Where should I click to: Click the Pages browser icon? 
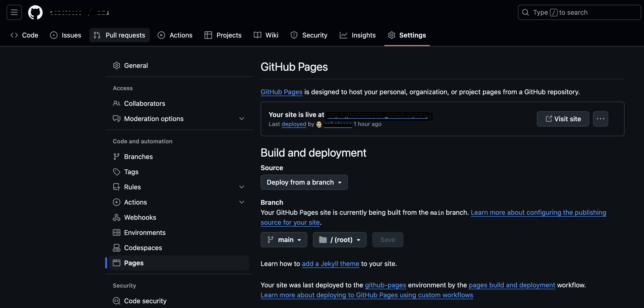(117, 263)
